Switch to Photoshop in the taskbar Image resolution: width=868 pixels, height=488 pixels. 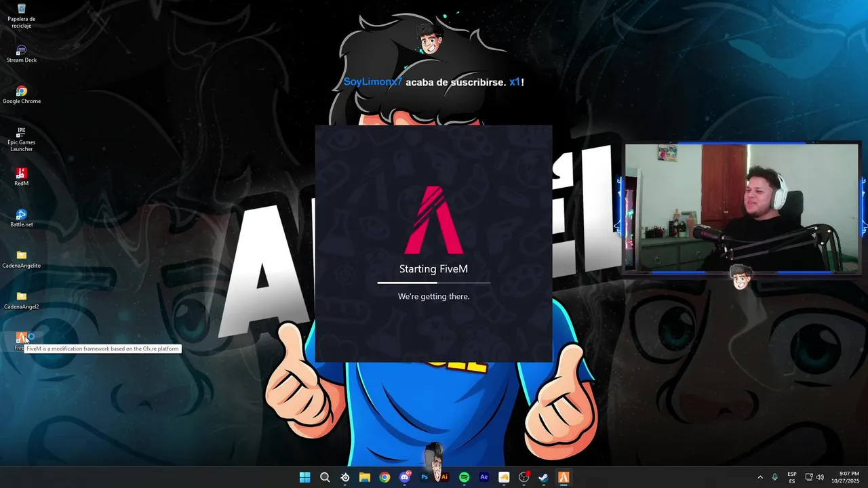click(425, 477)
